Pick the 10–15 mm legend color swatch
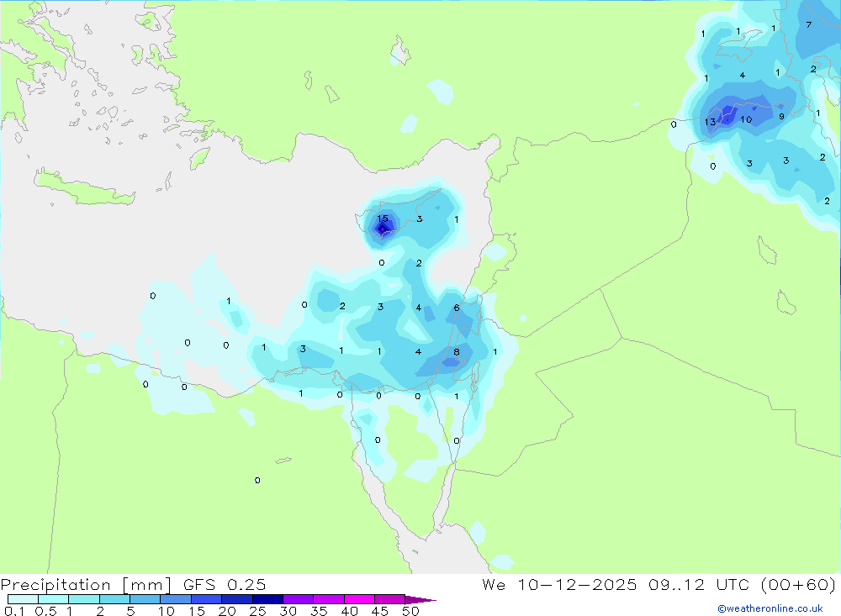 [176, 599]
